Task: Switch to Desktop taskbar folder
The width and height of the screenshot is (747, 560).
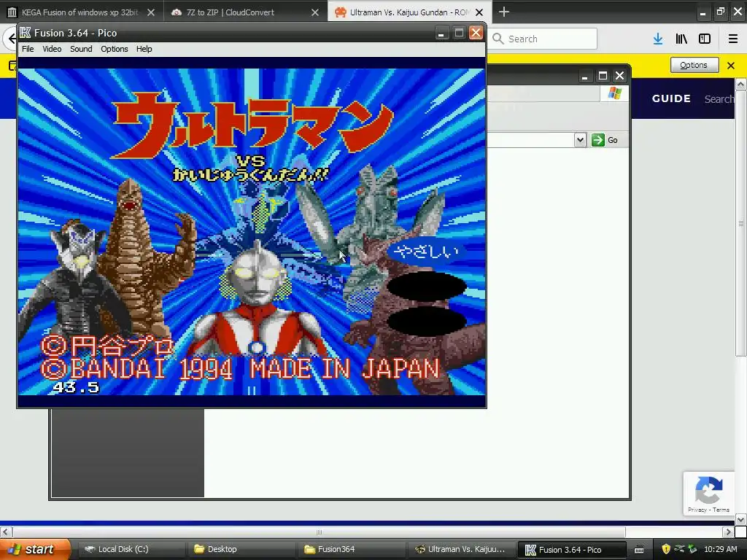Action: click(241, 550)
